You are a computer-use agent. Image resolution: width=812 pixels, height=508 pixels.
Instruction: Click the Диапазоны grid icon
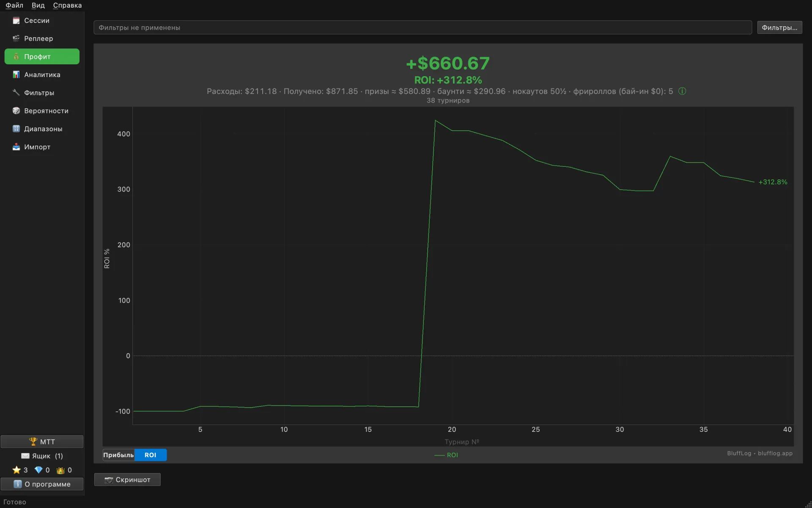pyautogui.click(x=16, y=129)
